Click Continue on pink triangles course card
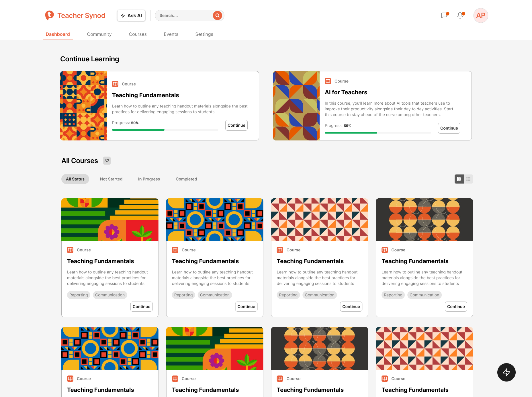This screenshot has height=397, width=532. point(351,306)
